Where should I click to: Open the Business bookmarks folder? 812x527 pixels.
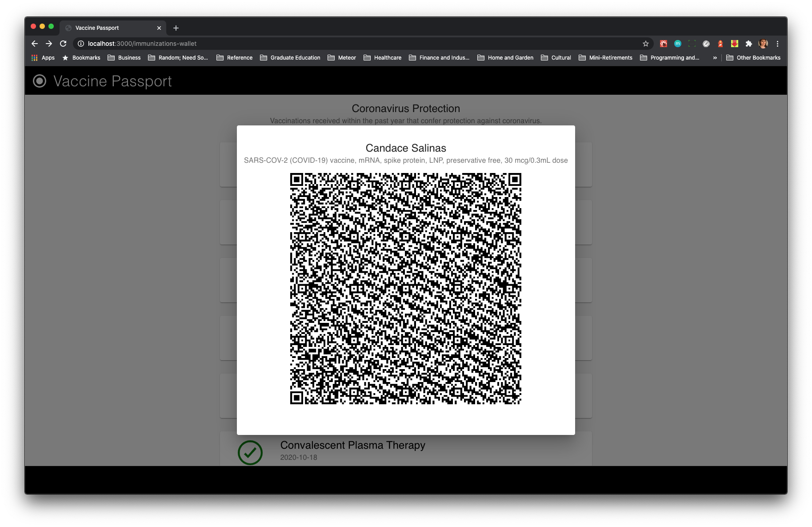point(124,58)
